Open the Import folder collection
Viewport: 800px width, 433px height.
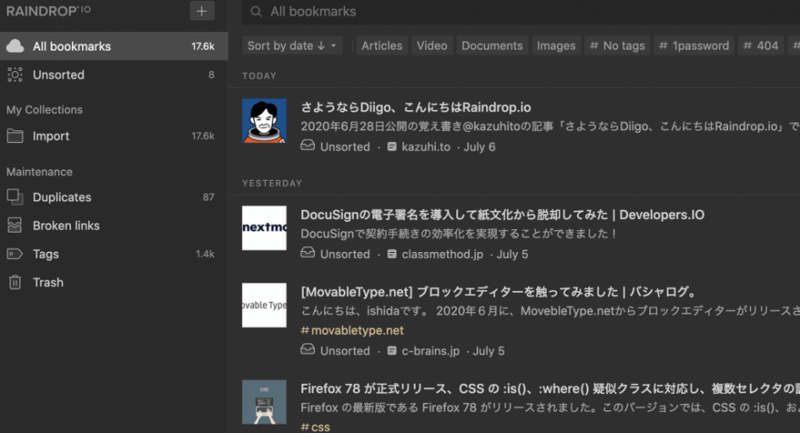coord(50,136)
